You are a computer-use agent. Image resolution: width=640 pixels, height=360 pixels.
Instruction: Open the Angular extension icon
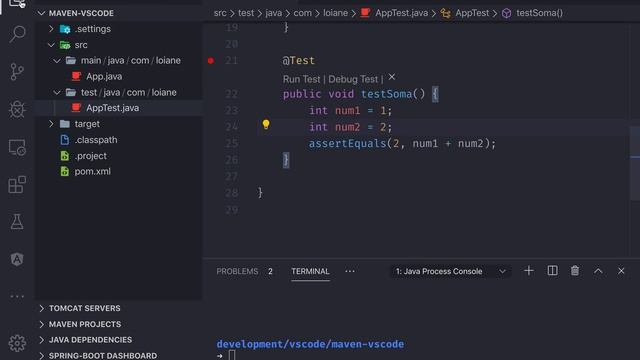click(17, 259)
